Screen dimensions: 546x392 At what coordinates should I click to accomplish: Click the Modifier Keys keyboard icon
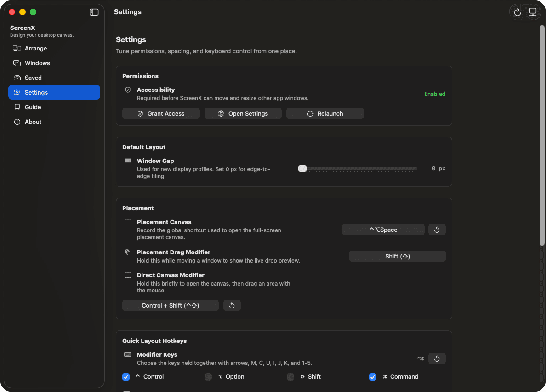pyautogui.click(x=128, y=354)
